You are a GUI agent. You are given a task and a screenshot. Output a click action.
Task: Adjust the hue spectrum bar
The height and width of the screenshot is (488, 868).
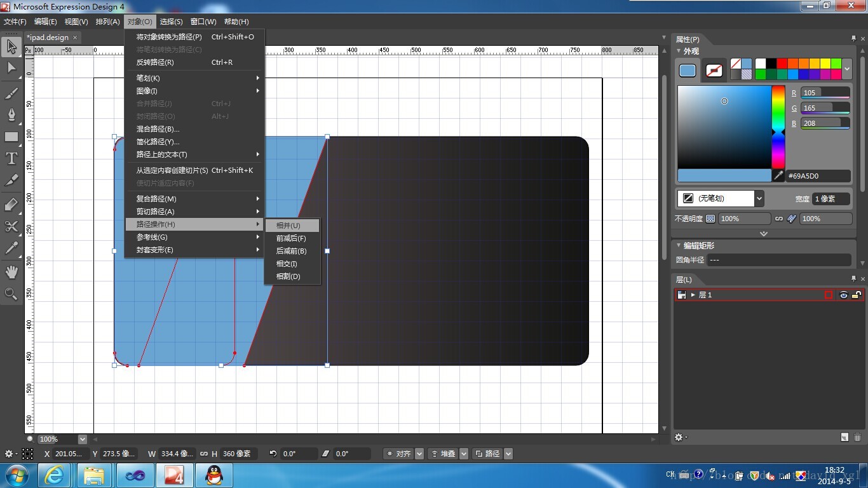tap(778, 127)
